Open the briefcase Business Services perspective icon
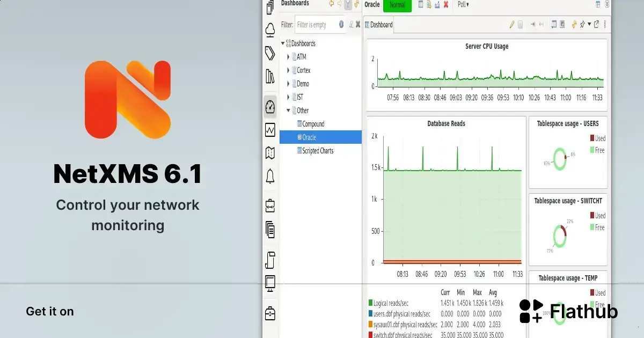Viewport: 644px width, 338px height. point(270,205)
